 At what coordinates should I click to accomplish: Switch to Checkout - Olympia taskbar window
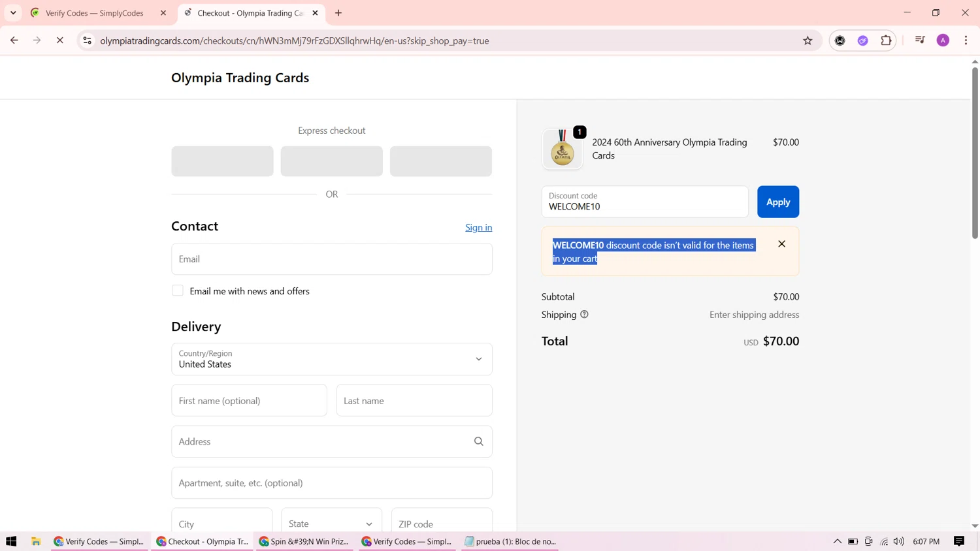[x=202, y=541]
